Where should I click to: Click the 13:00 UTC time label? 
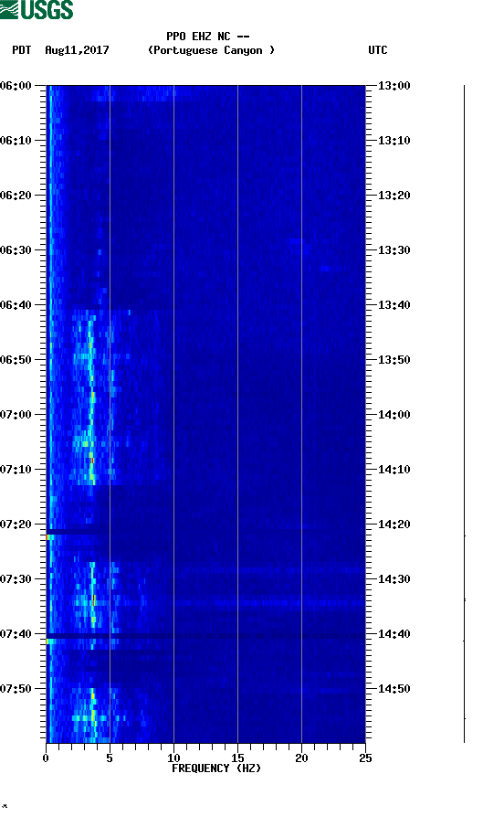394,85
